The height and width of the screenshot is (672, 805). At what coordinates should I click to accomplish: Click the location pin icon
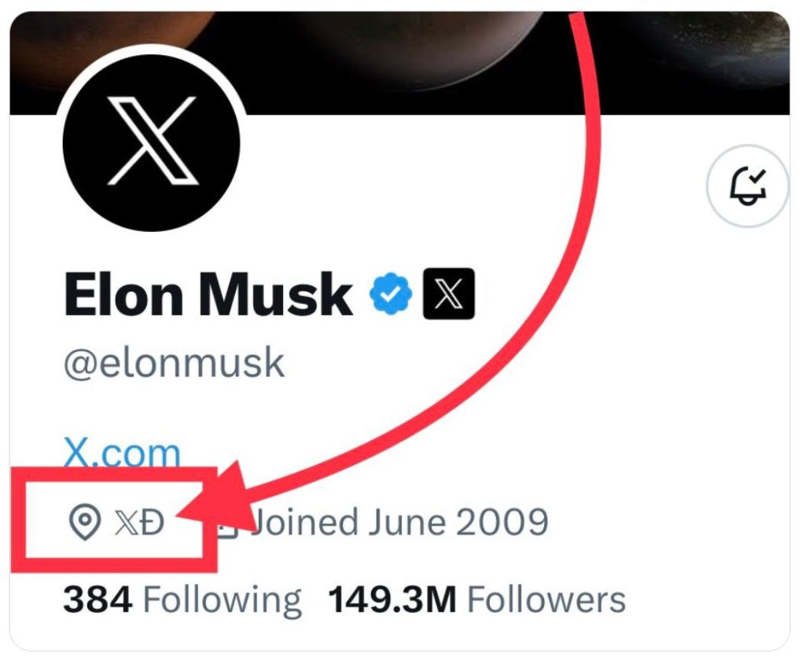click(84, 522)
